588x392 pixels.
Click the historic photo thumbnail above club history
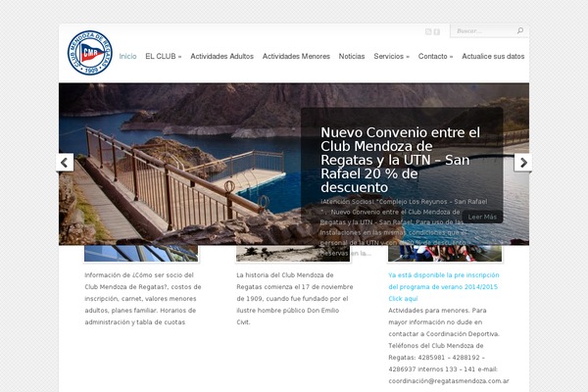(293, 254)
